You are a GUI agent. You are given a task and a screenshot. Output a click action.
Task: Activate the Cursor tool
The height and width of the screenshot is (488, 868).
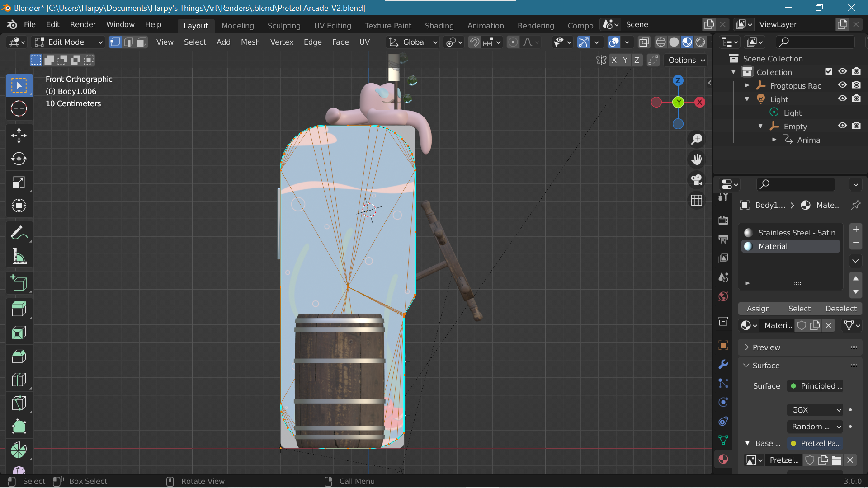(19, 109)
